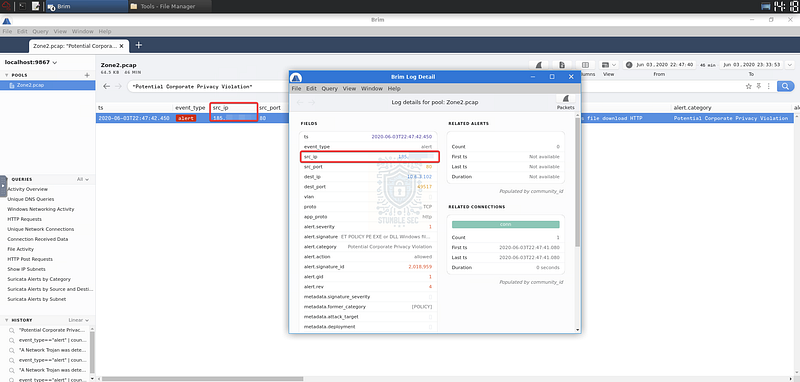800x382 pixels.
Task: Collapse the POOLS section triangle
Action: (x=6, y=75)
